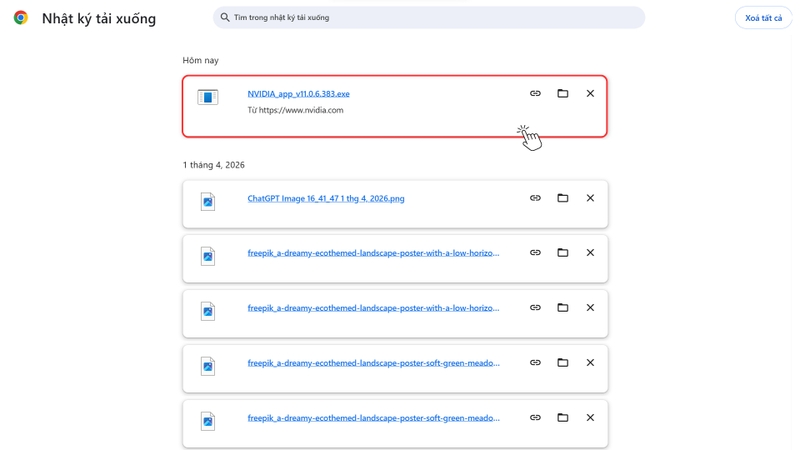
Task: Click the 'Từ https://www.nvidia.com' source text
Action: coord(295,110)
